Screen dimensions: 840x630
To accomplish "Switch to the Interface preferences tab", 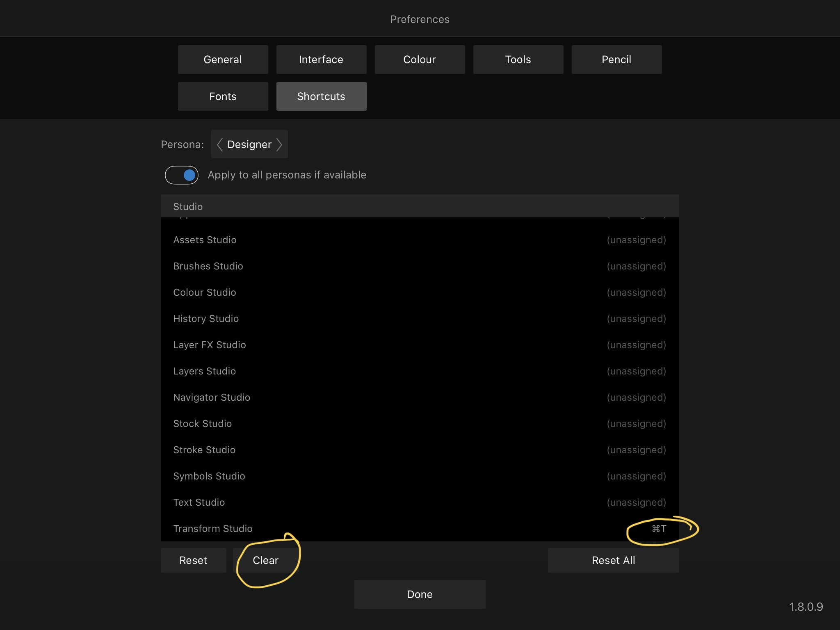I will click(321, 59).
